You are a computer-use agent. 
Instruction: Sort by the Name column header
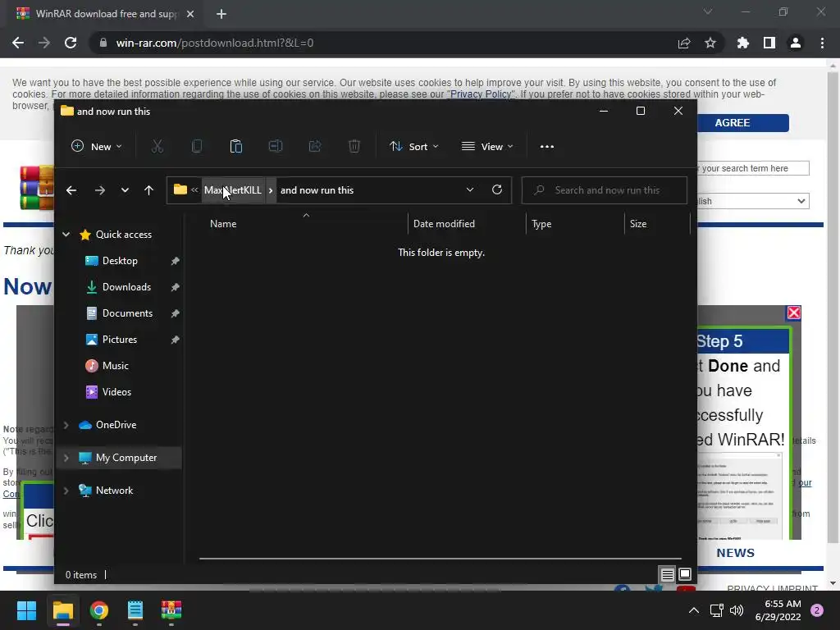(x=223, y=224)
